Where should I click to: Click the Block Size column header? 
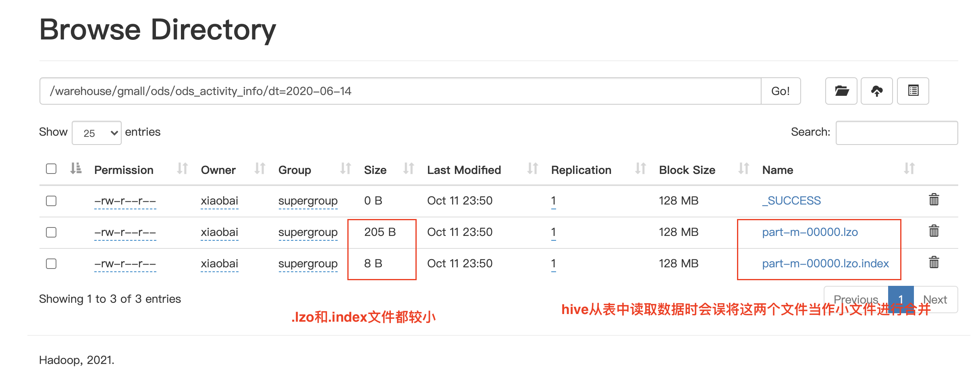pos(687,170)
